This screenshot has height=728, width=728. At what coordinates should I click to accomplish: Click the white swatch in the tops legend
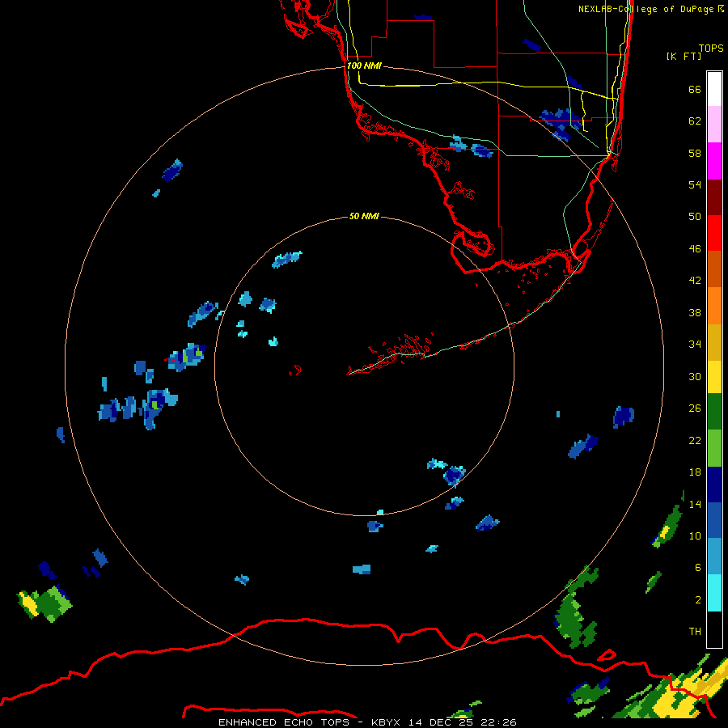coord(714,89)
